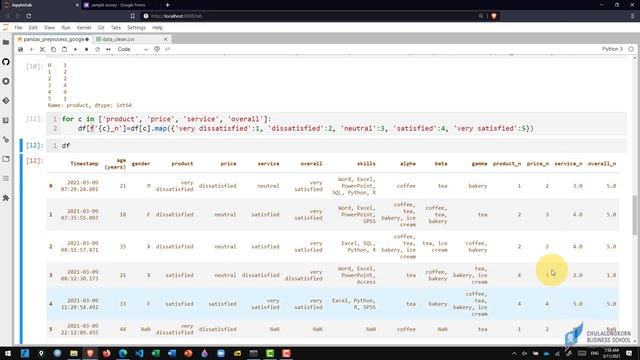Open the cell type Code dropdown
This screenshot has height=360, width=640.
[x=132, y=49]
